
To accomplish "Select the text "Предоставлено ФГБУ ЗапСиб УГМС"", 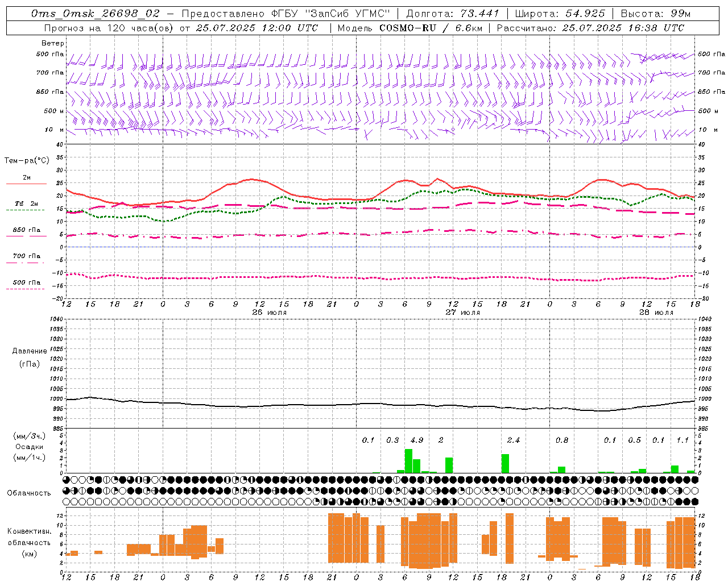I will (x=286, y=14).
